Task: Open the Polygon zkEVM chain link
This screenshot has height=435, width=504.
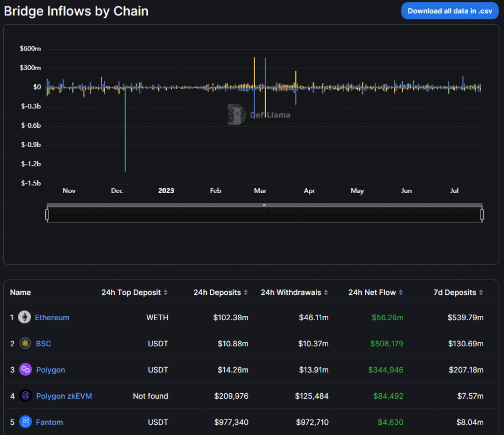Action: point(64,396)
